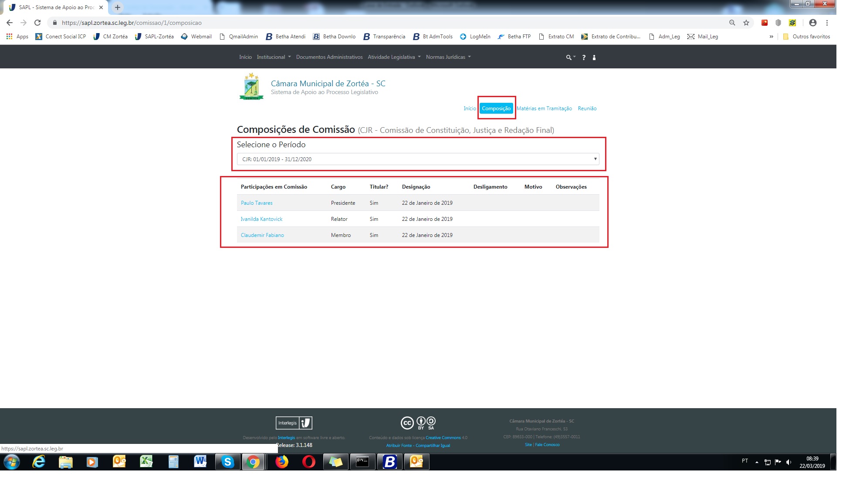Switch to the Matérias em Tramitação tab
The width and height of the screenshot is (846, 504).
tap(544, 108)
